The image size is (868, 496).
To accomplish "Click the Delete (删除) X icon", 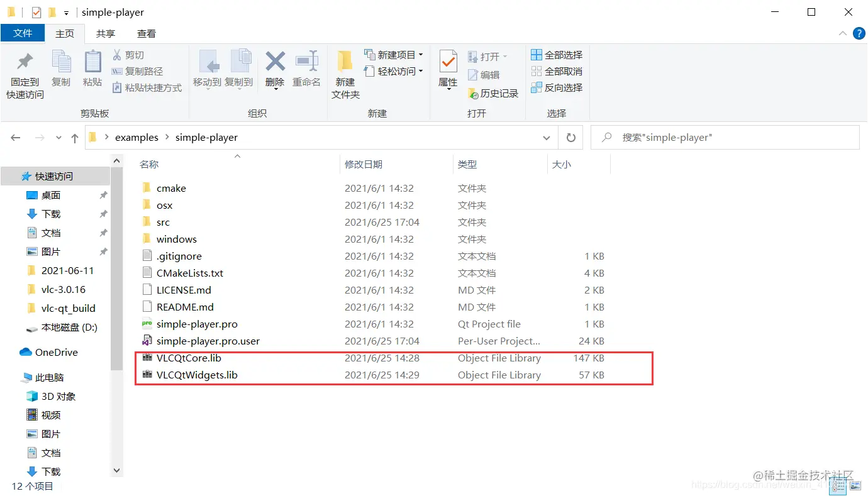I will coord(275,61).
